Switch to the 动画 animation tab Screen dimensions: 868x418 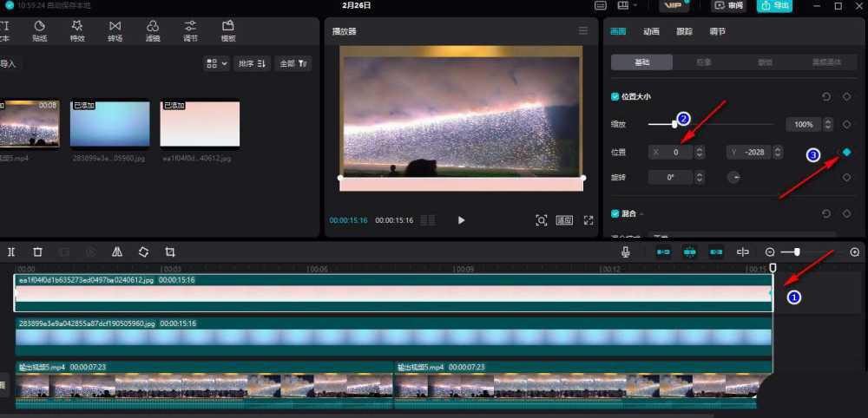point(651,31)
